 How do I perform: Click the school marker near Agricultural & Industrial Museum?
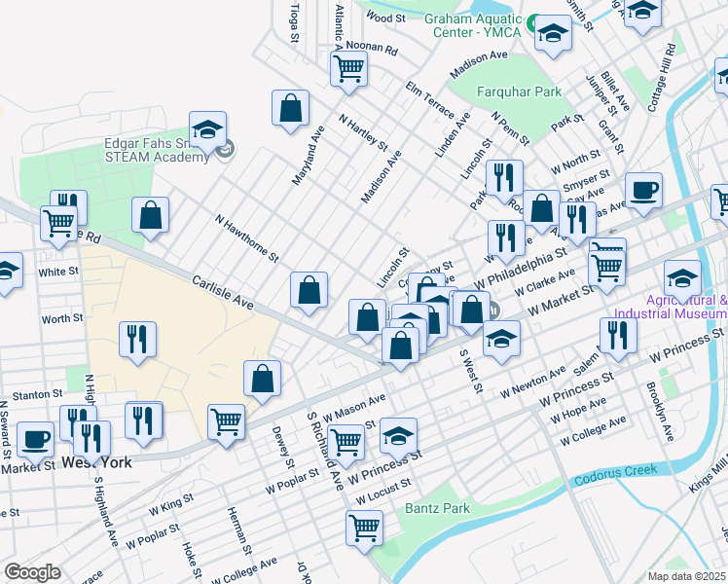(682, 279)
